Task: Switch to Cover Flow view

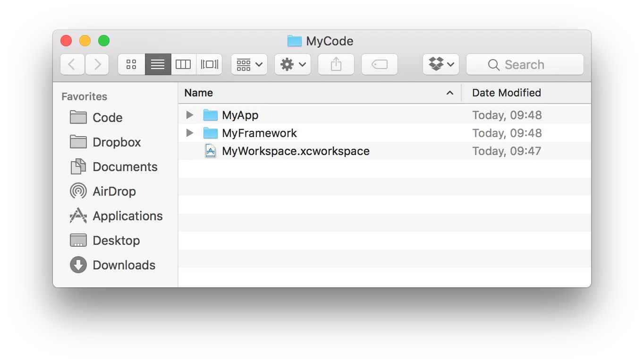Action: click(209, 64)
